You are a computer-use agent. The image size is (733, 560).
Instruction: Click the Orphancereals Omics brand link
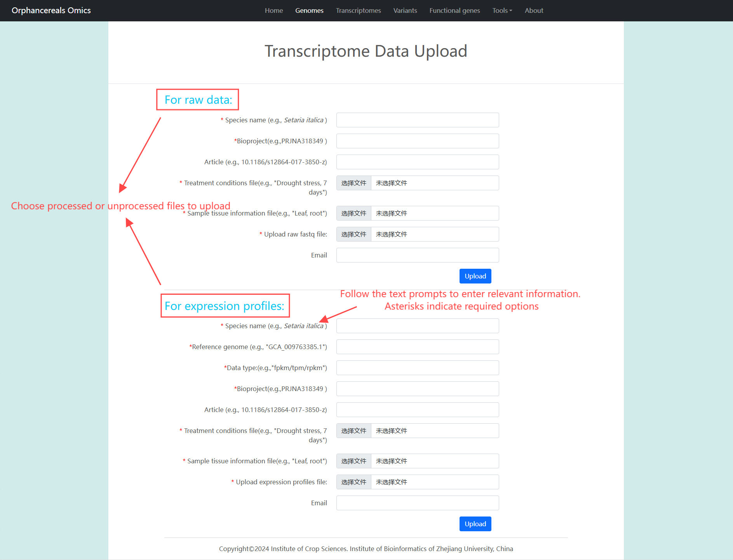(x=51, y=10)
